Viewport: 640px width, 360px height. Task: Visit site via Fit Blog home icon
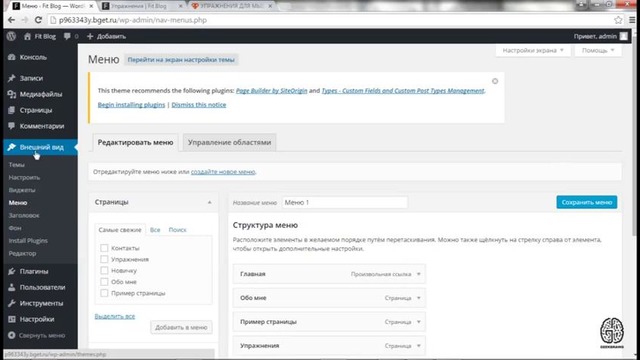[27, 36]
